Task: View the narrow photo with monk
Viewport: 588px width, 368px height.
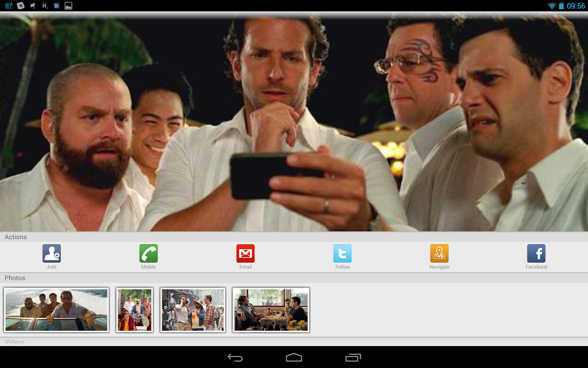Action: pyautogui.click(x=134, y=310)
